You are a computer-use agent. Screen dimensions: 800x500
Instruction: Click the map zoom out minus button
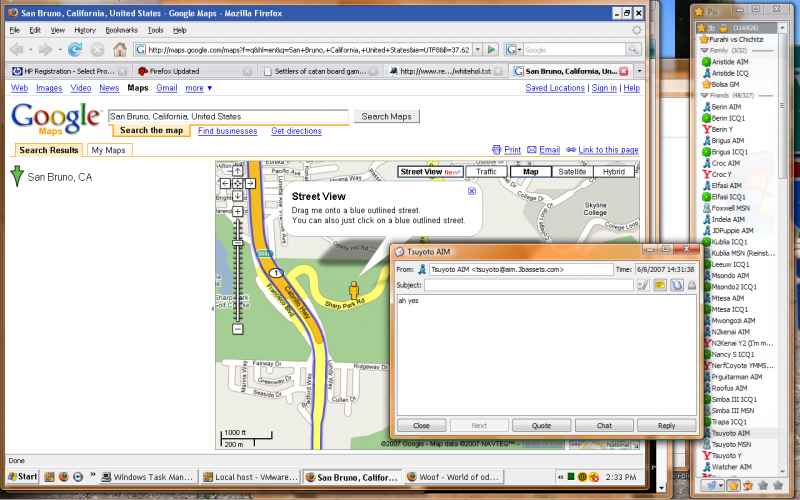tap(238, 329)
